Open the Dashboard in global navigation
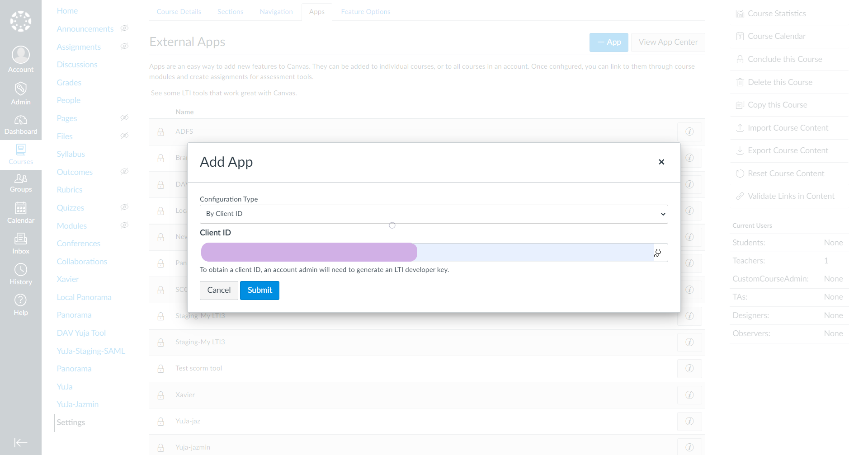868x455 pixels. click(21, 124)
